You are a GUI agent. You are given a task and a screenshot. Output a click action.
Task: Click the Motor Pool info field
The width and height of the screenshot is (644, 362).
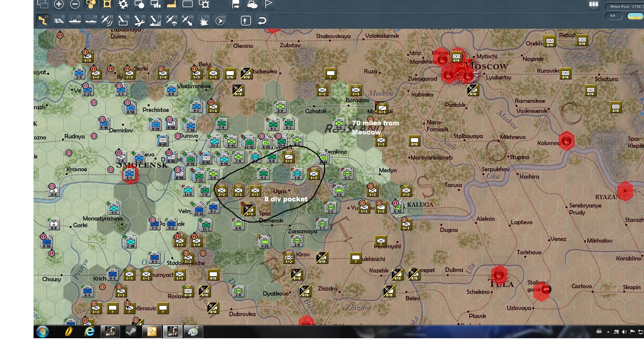[x=625, y=6]
